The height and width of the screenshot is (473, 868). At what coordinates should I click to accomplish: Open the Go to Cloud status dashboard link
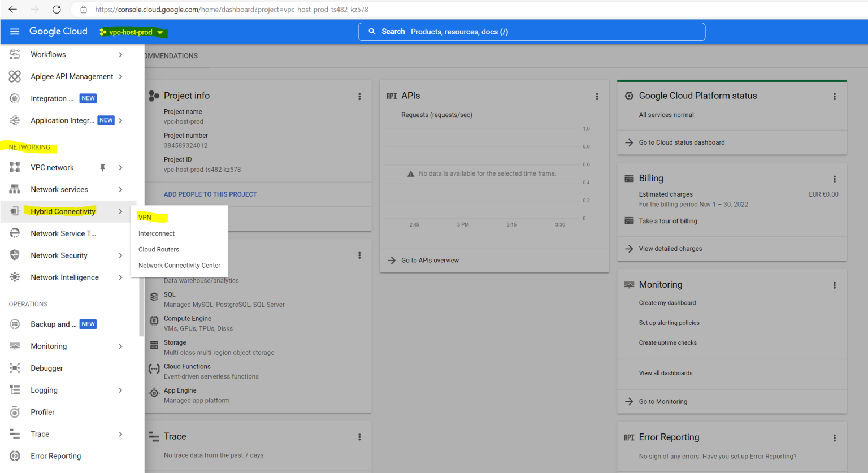(x=682, y=142)
